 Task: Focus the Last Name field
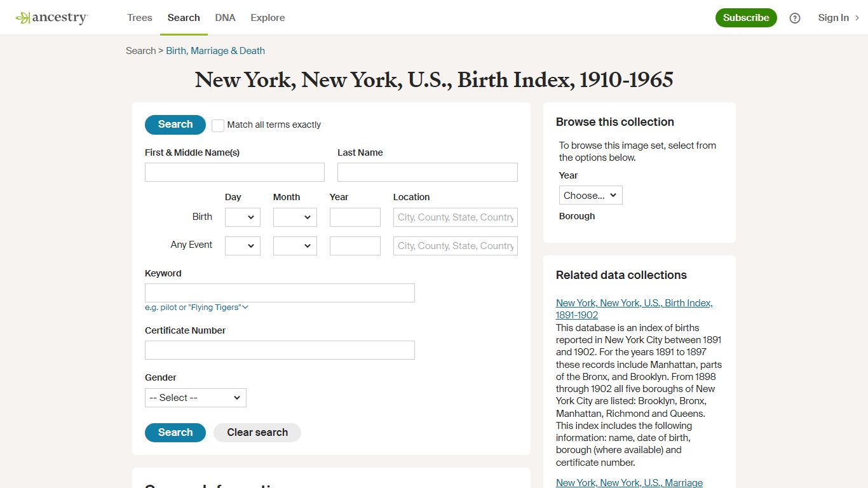428,172
